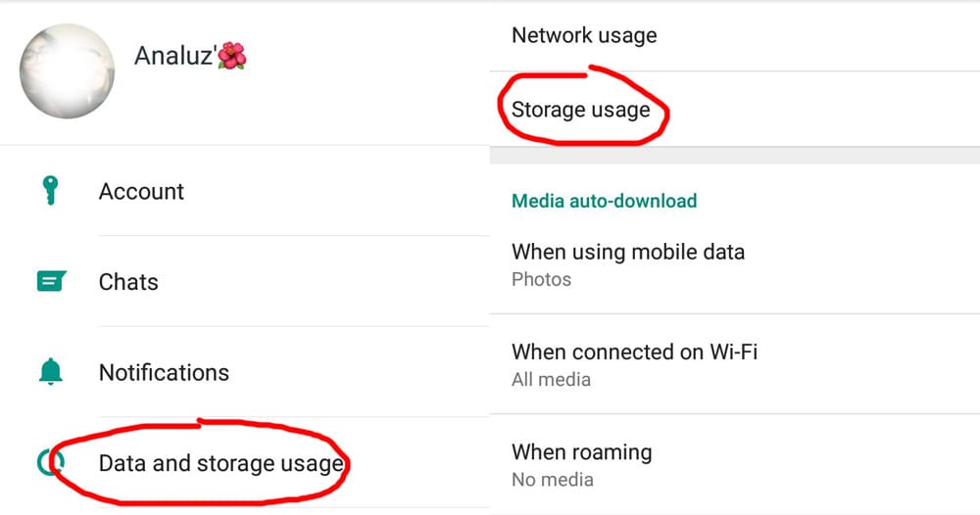
Task: Open the profile picture avatar
Action: pos(67,71)
